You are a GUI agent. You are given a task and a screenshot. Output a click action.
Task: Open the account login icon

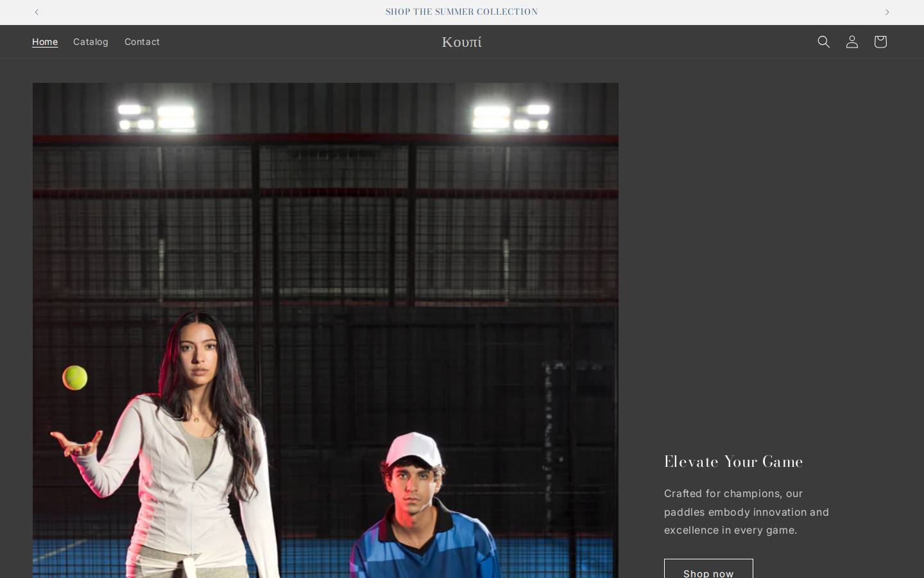click(x=851, y=42)
